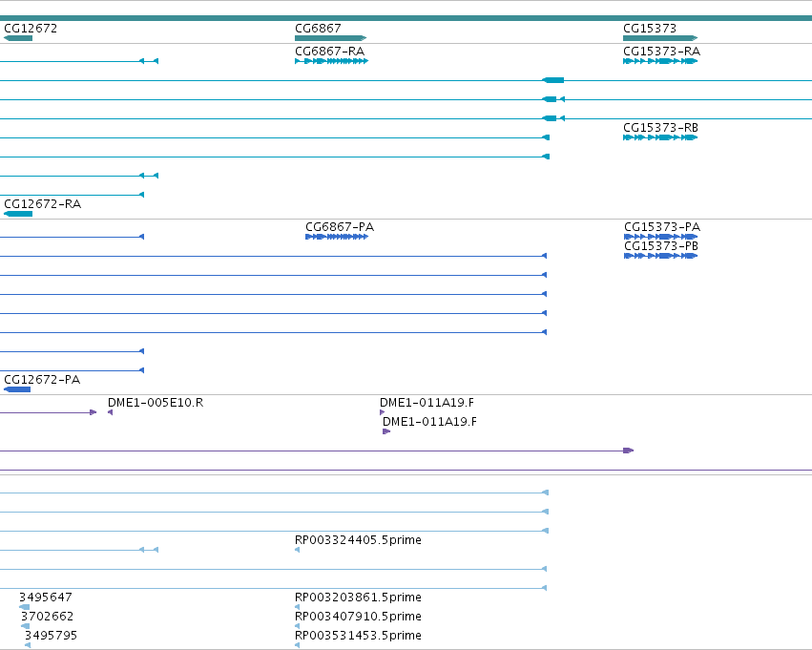
Task: Click the 3495795 feature glyph
Action: 28,645
